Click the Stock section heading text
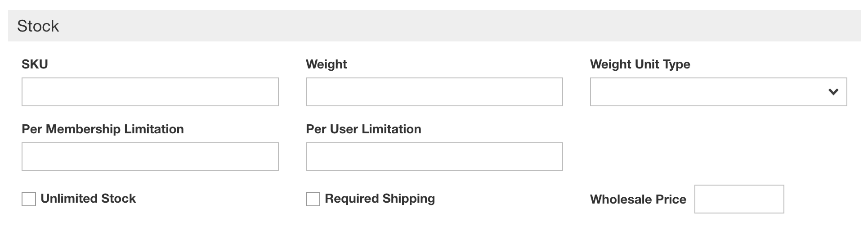The image size is (868, 236). (x=38, y=26)
